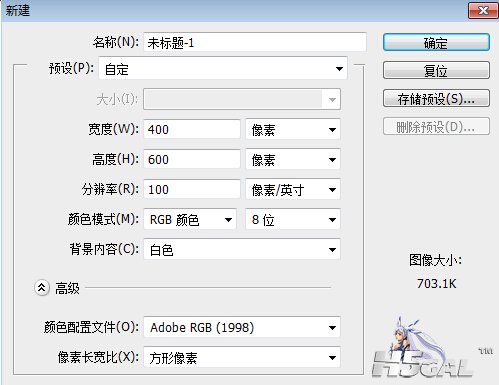The image size is (499, 385).
Task: Click the 宽度 value field 400
Action: [x=192, y=129]
